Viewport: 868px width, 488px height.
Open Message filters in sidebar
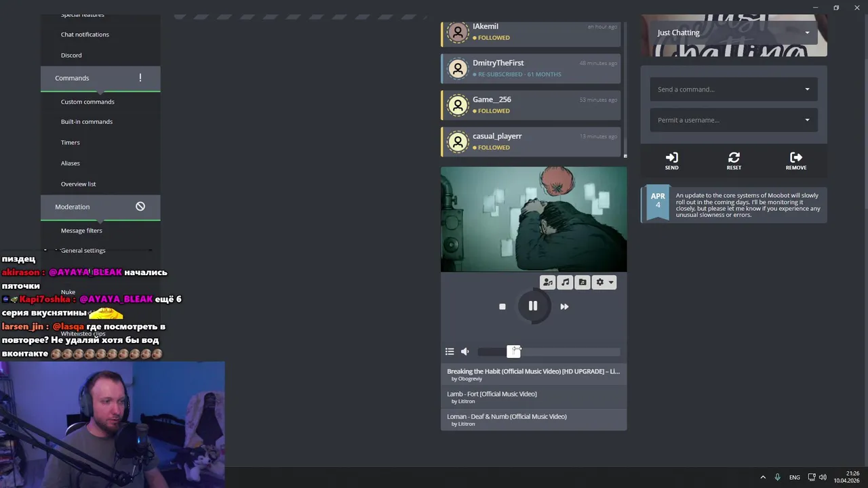[x=81, y=230]
